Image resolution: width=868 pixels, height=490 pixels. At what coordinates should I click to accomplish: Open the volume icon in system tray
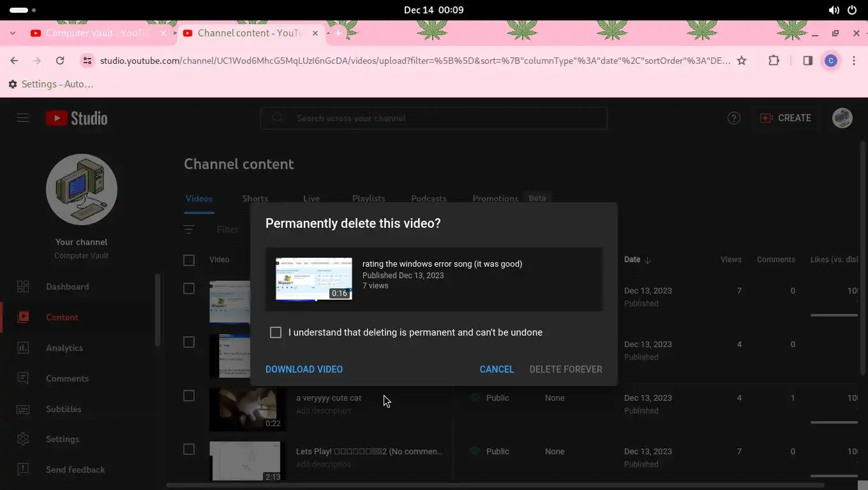coord(834,10)
